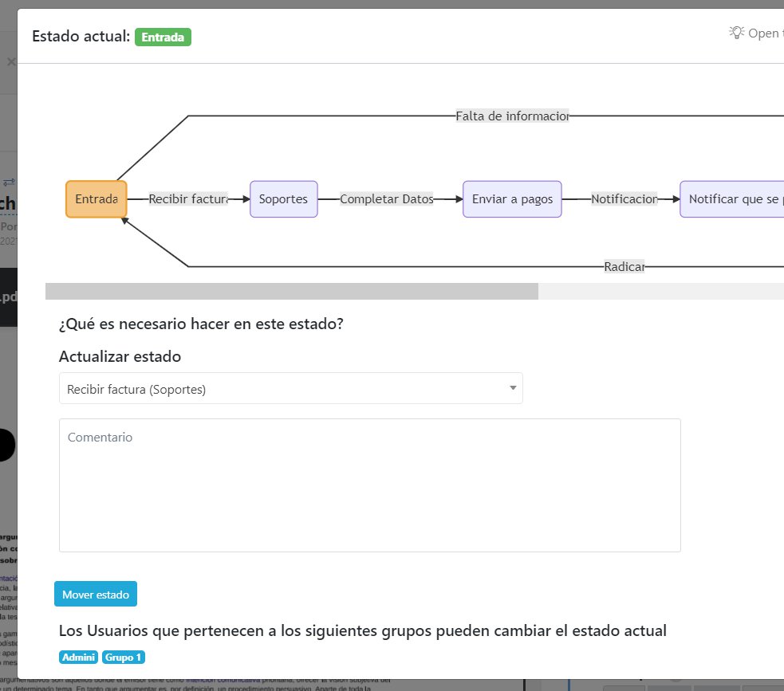This screenshot has height=691, width=784.
Task: Select the Radicar transition label
Action: click(x=624, y=267)
